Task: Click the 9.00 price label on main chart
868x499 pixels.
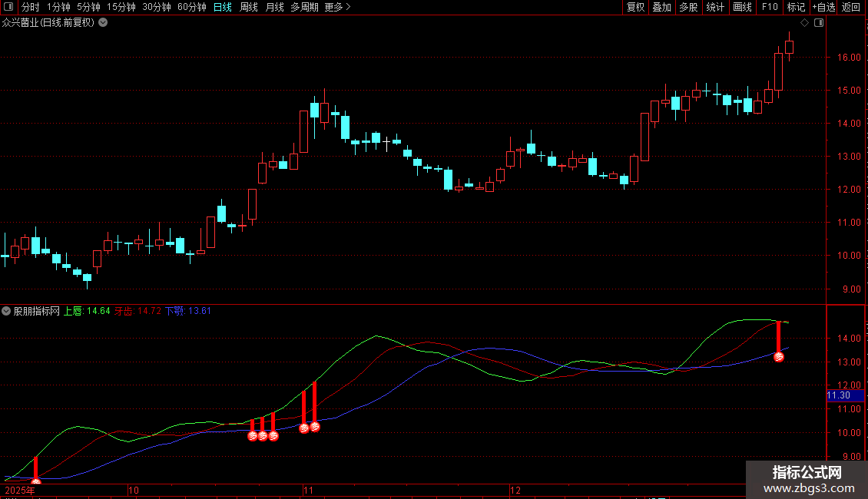Action: click(851, 289)
